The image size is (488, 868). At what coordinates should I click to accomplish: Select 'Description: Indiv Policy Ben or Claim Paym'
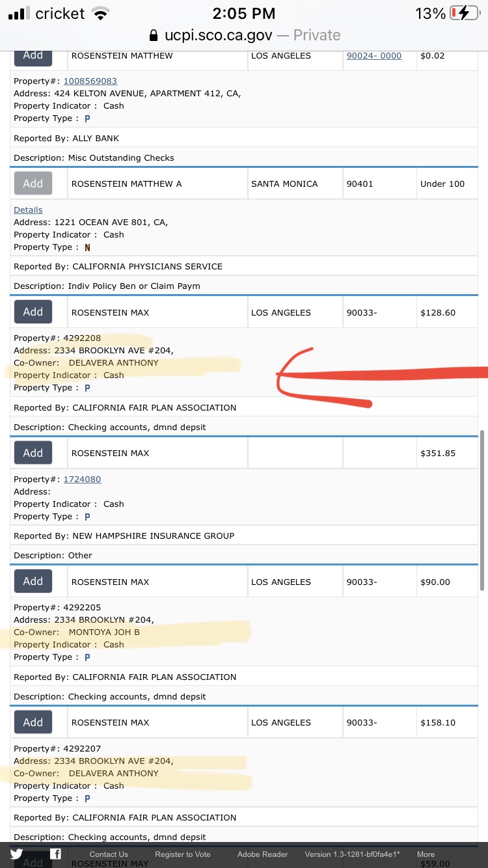107,286
